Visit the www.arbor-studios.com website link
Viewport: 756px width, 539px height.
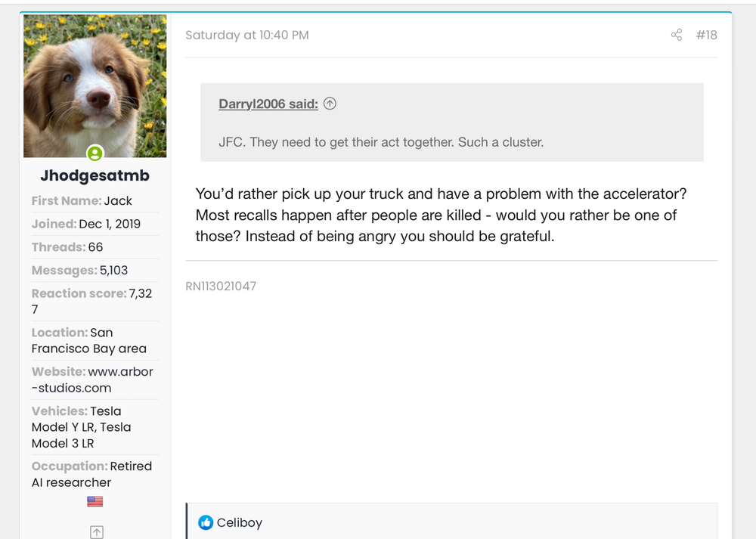[93, 379]
